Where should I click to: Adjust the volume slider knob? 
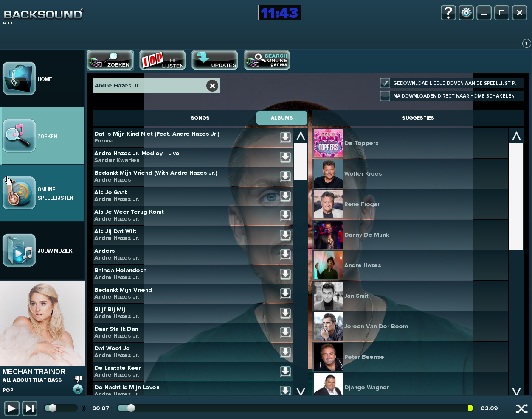coord(52,408)
